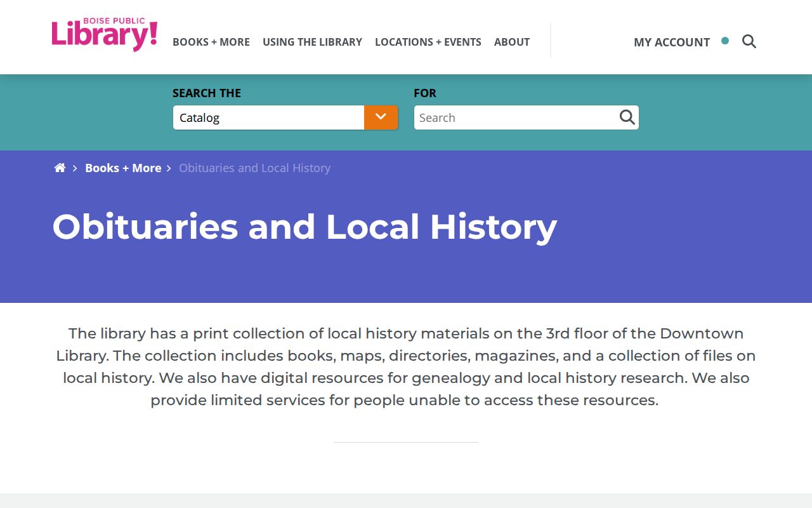
Task: Click Obituaries and Local History breadcrumb
Action: [254, 168]
